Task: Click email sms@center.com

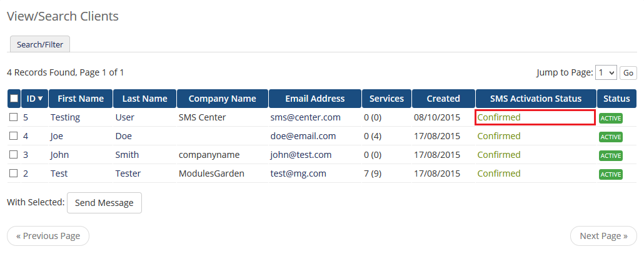Action: pos(305,117)
